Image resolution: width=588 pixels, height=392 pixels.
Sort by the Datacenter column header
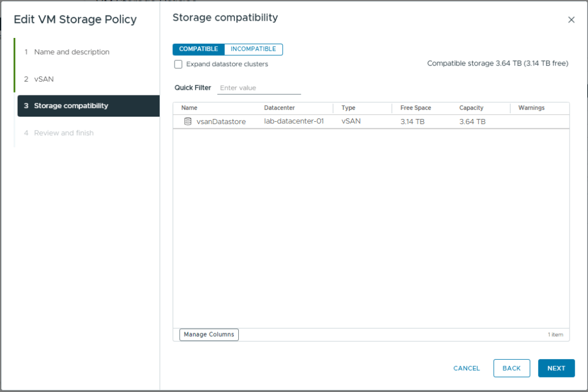[x=279, y=108]
